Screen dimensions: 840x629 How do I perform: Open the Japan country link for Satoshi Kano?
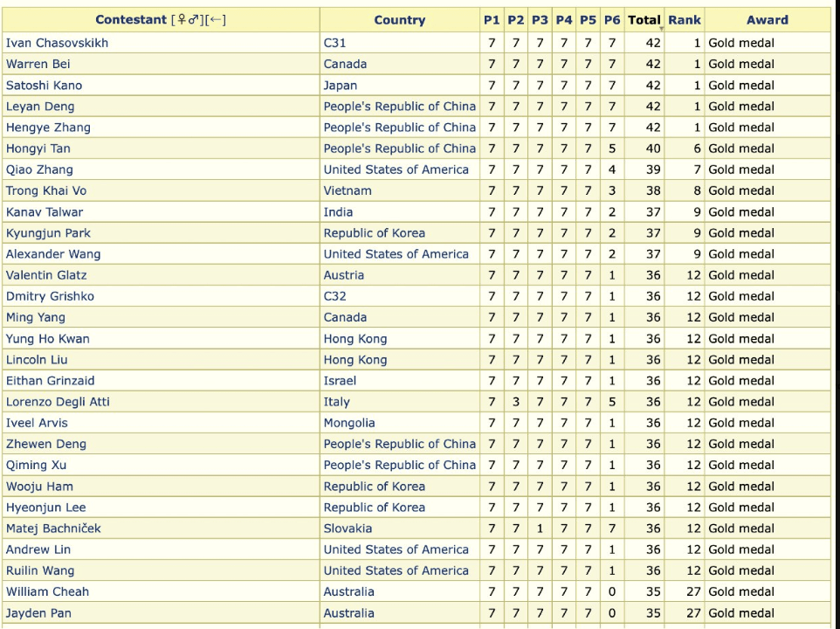[340, 86]
